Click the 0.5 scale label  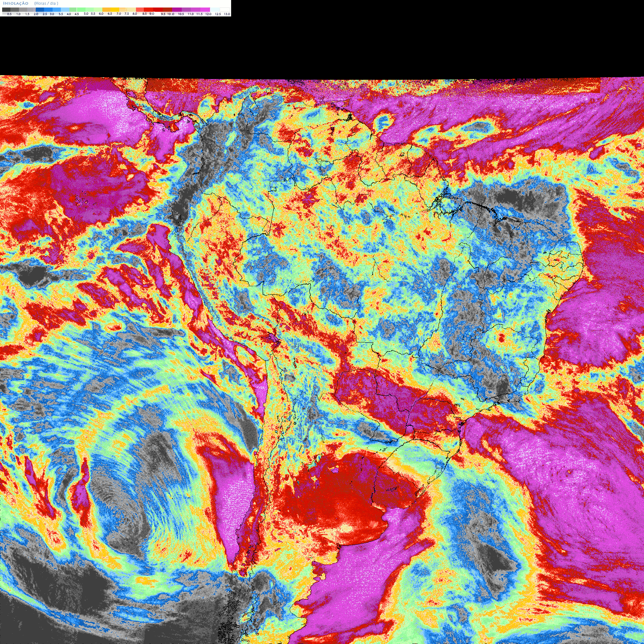pos(9,14)
